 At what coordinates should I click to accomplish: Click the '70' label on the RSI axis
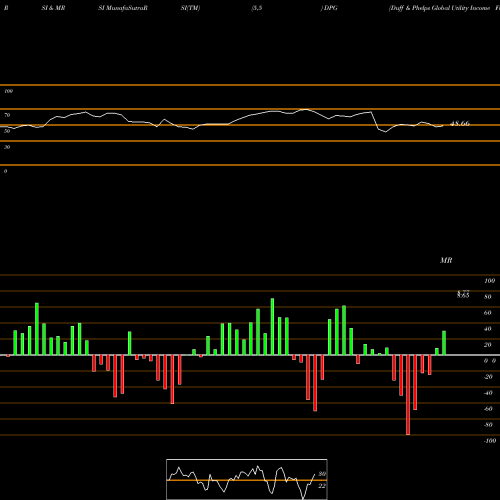[7, 115]
